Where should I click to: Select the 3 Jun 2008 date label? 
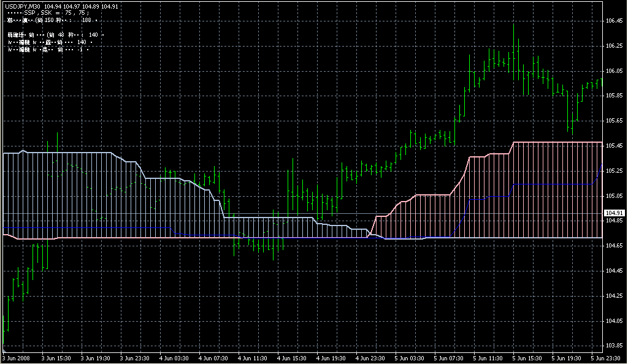click(16, 358)
